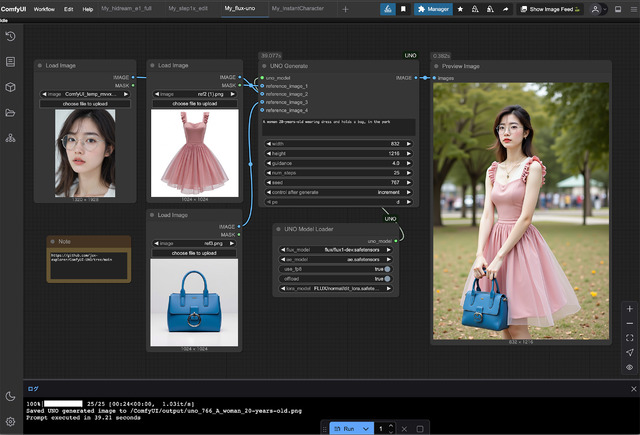Switch to My_hidream_e1_full tab
This screenshot has height=435, width=640.
127,8
